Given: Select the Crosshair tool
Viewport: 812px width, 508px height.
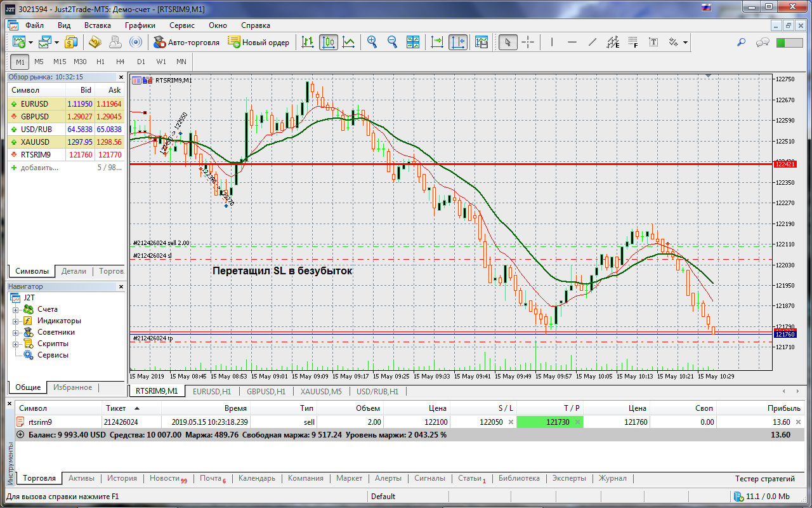Looking at the screenshot, I should tap(528, 43).
